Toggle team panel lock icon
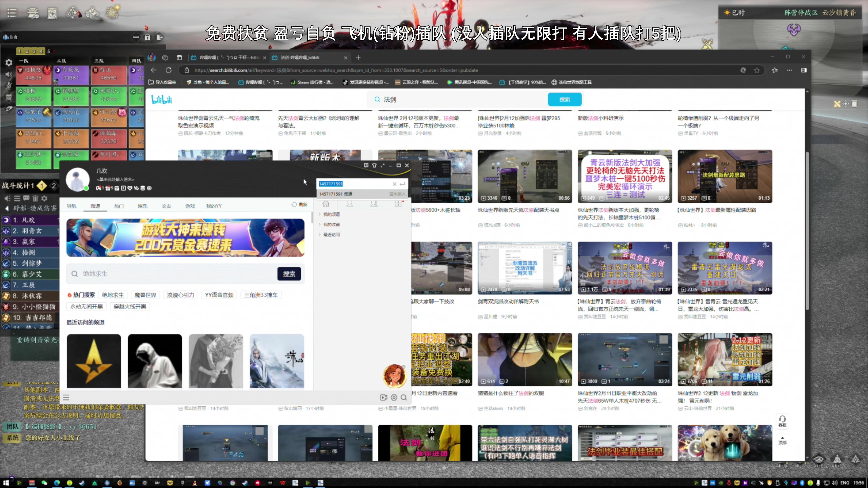The image size is (868, 488). coord(147,37)
